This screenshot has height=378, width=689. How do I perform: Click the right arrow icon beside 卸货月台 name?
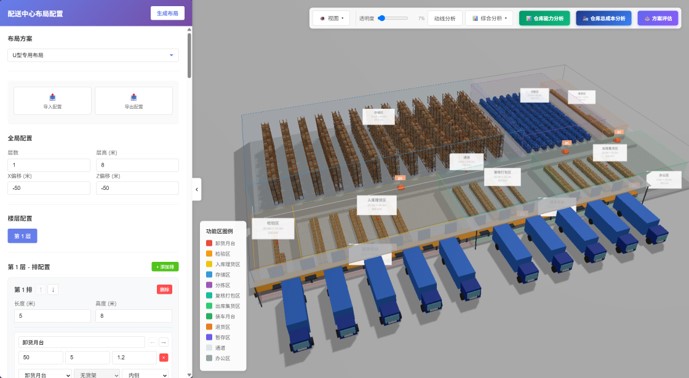163,342
